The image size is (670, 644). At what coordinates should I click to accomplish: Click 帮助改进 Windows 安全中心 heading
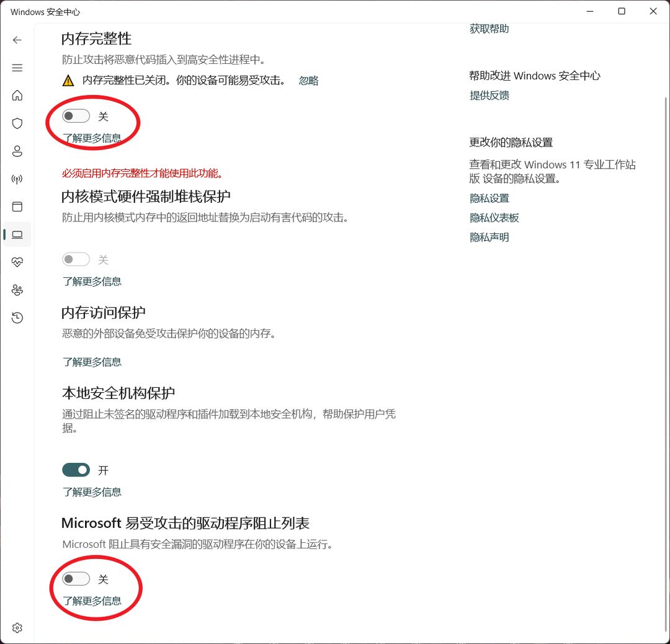click(x=535, y=76)
